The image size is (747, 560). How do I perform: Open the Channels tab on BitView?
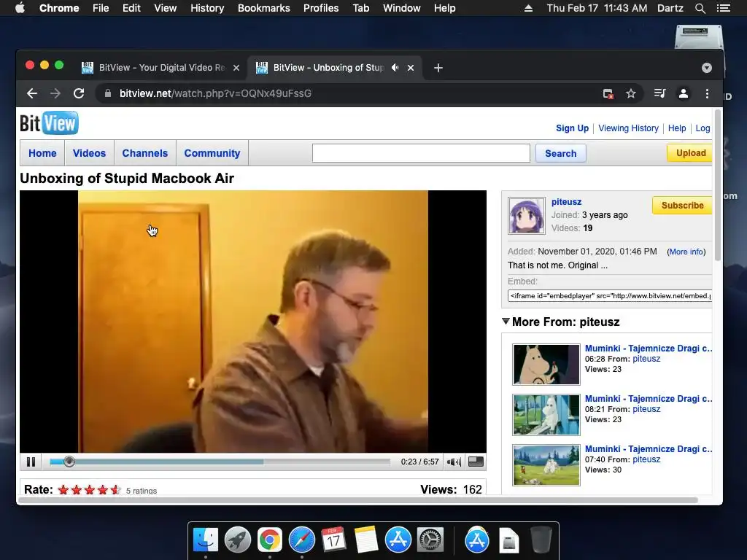pyautogui.click(x=145, y=153)
